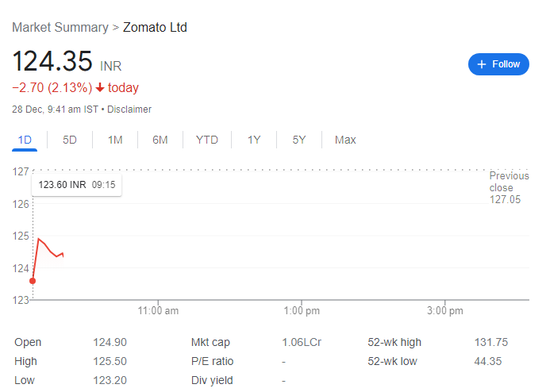
Task: Select the Max chart range tab
Action: point(345,140)
